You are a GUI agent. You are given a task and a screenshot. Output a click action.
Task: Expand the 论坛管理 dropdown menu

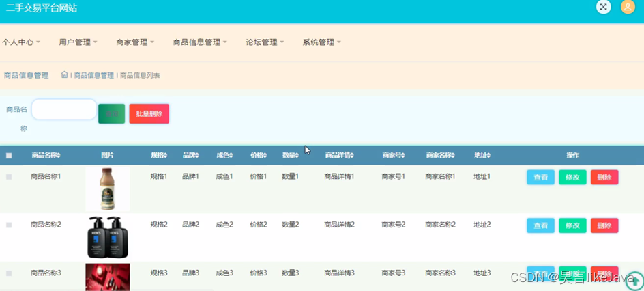pos(265,42)
